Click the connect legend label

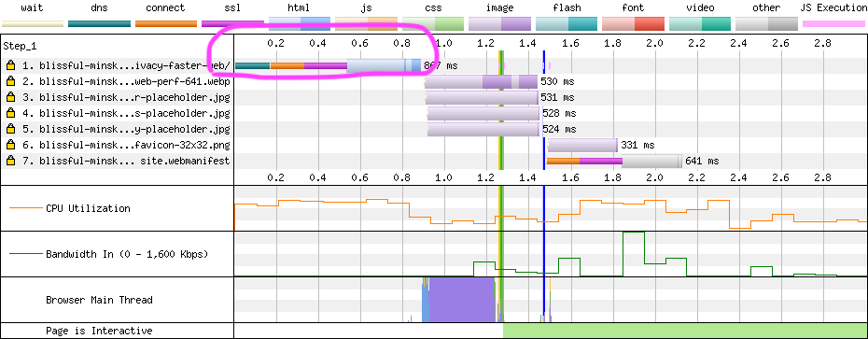pyautogui.click(x=165, y=7)
